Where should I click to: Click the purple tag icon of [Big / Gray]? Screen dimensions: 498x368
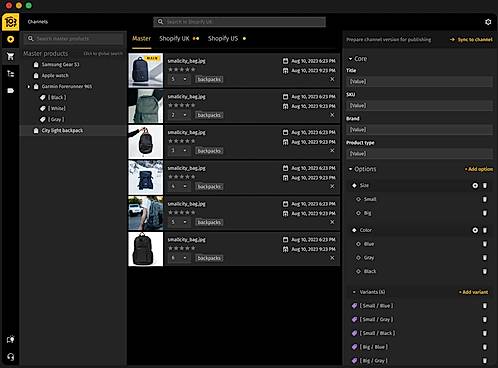(x=354, y=360)
